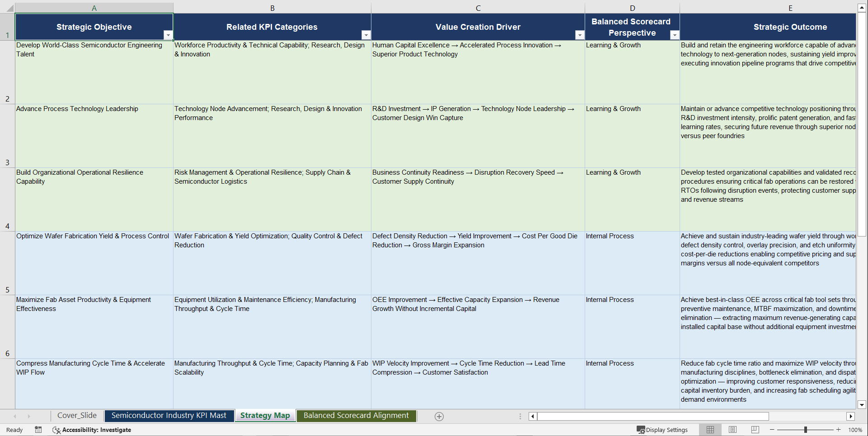The width and height of the screenshot is (868, 436).
Task: Select row 5 header
Action: point(7,263)
